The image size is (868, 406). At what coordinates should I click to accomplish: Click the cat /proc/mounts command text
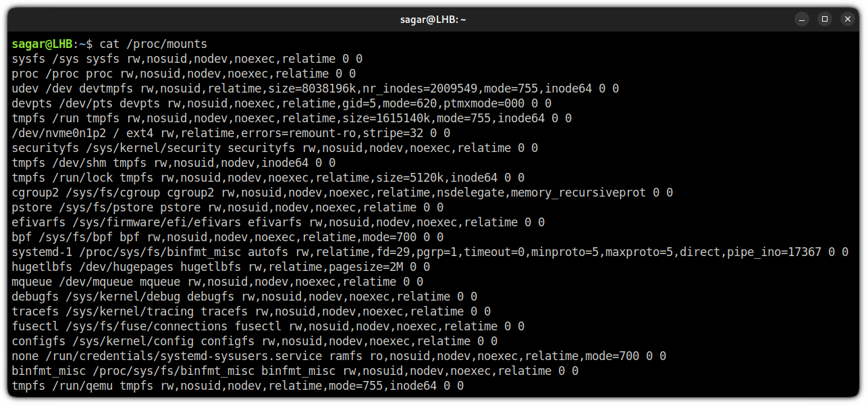click(153, 44)
